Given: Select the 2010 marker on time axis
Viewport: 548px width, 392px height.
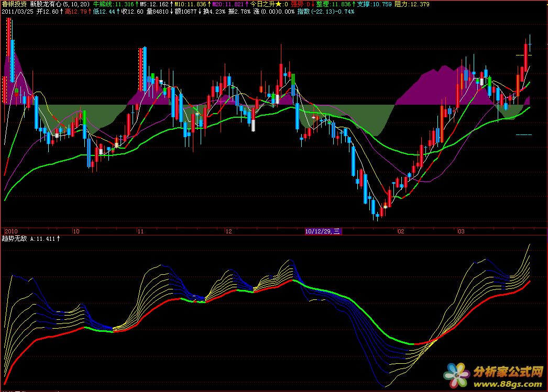Looking at the screenshot, I should [11, 231].
